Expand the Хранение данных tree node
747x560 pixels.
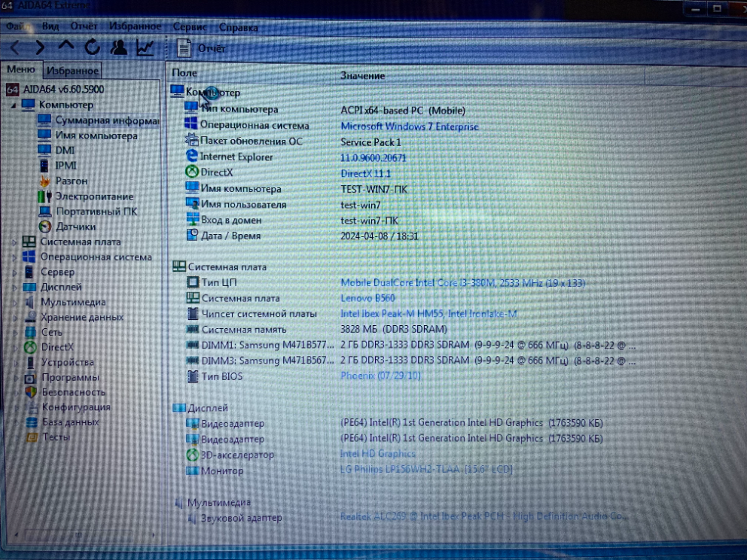[x=15, y=318]
